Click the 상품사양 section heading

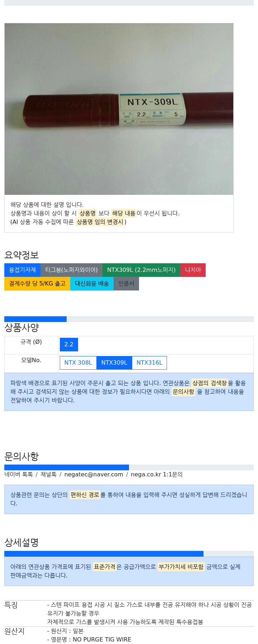click(21, 327)
